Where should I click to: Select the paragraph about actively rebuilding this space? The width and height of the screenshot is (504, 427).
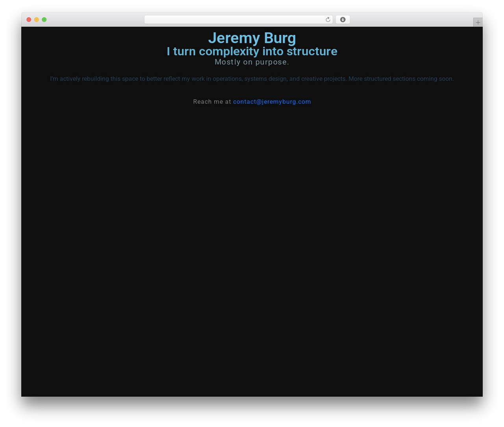coord(252,79)
